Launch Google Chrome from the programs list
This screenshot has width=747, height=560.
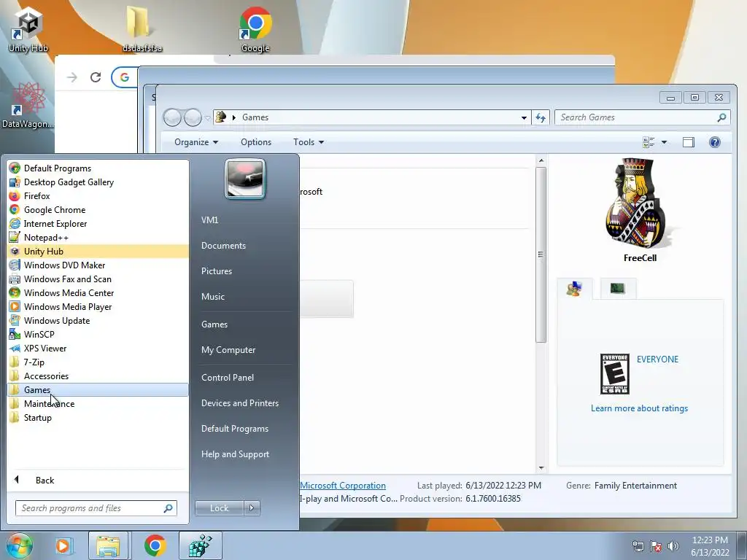(x=98, y=209)
